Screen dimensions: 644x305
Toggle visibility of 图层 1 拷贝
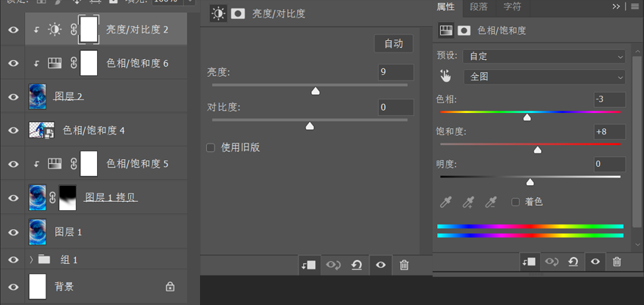(x=14, y=198)
